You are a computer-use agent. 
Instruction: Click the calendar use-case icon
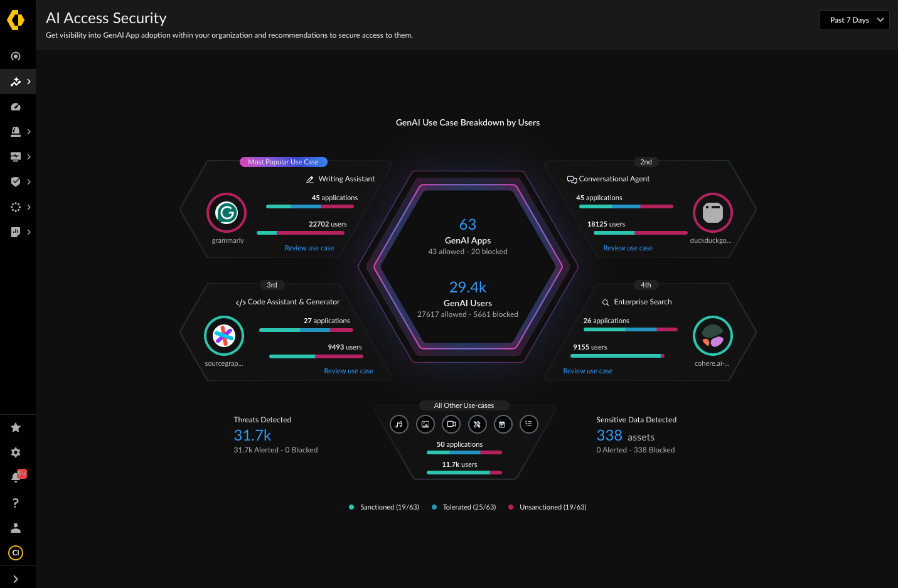tap(503, 424)
